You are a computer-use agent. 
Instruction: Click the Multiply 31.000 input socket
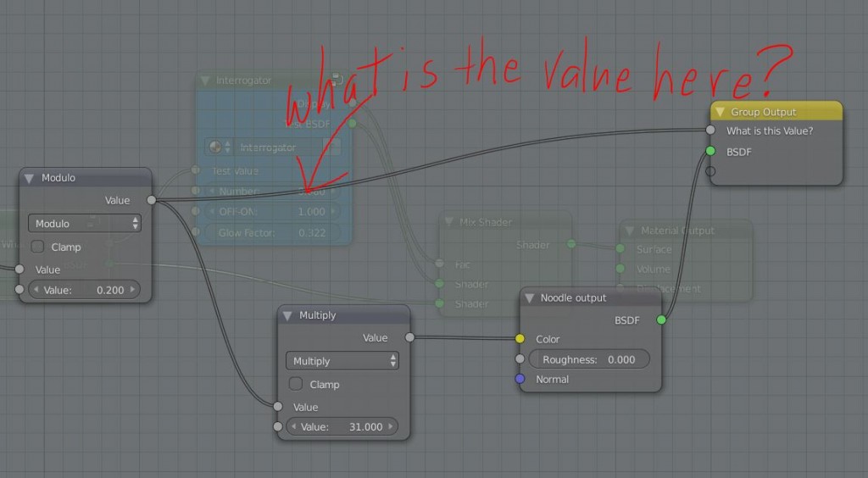click(278, 426)
